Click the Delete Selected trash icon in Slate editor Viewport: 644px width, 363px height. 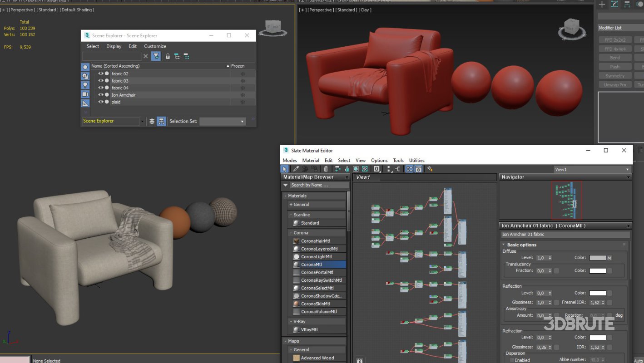[326, 169]
